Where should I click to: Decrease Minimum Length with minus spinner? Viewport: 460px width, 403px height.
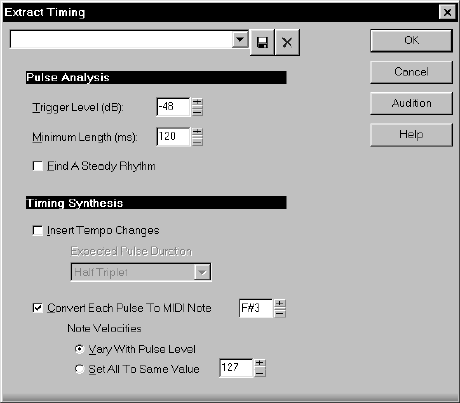coord(197,141)
